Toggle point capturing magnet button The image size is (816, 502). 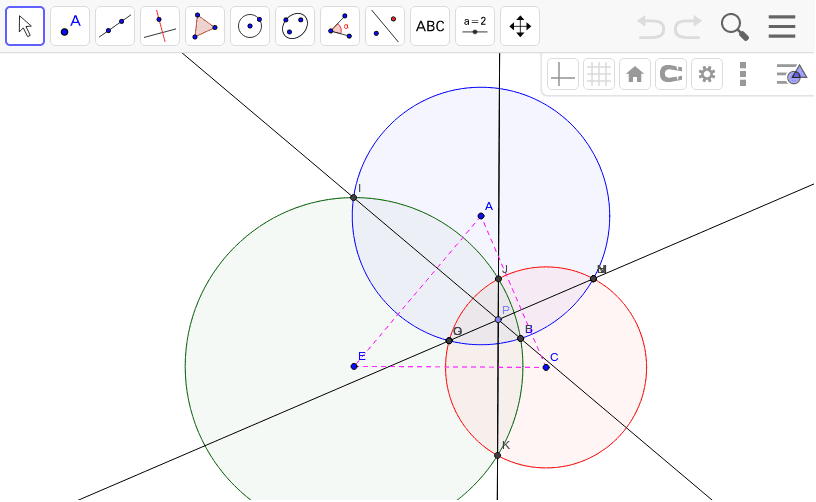671,74
